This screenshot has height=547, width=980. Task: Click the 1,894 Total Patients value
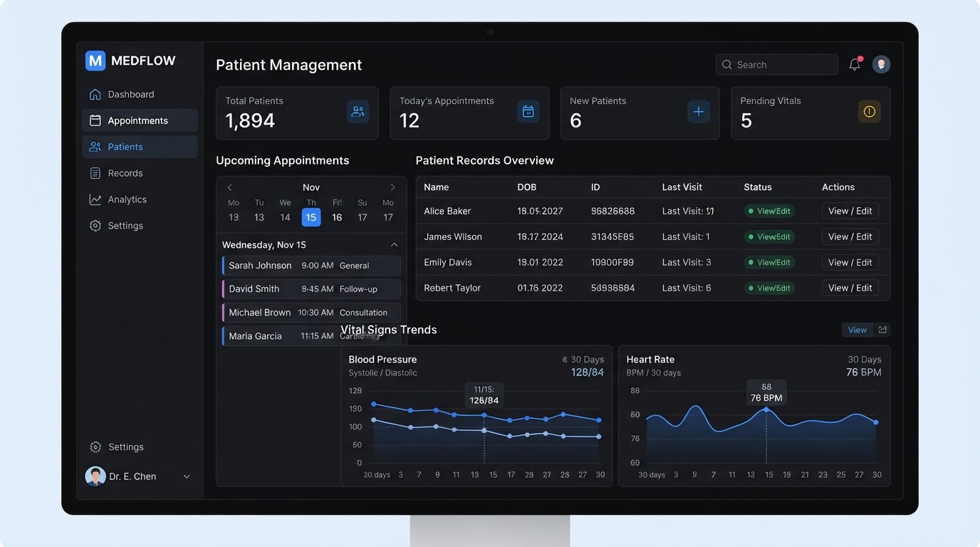250,121
